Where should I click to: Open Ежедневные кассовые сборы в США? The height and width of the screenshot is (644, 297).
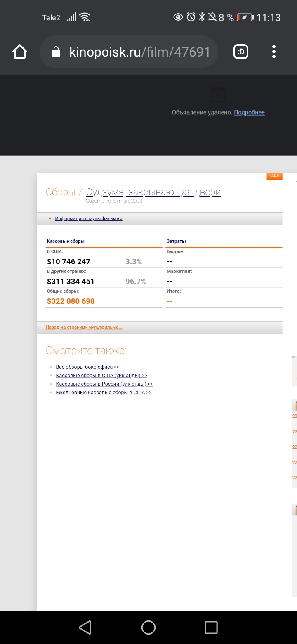pos(104,393)
